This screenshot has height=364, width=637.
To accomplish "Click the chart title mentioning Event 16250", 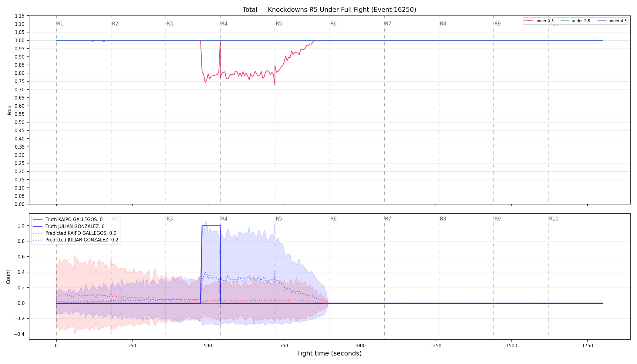I will [329, 10].
